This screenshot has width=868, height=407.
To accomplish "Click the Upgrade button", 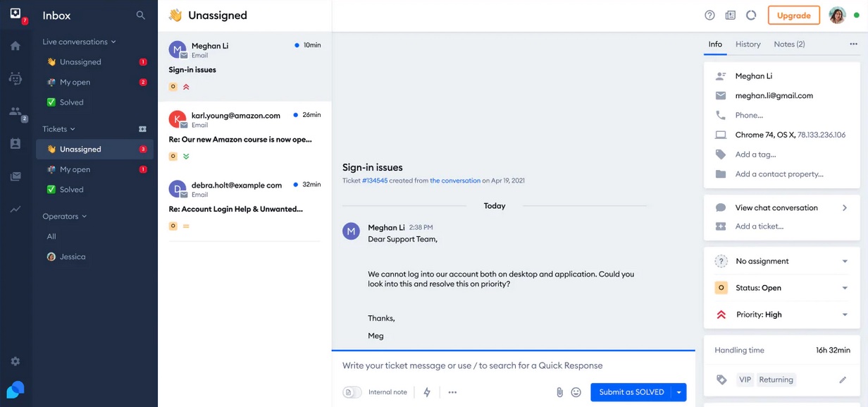I will coord(793,15).
